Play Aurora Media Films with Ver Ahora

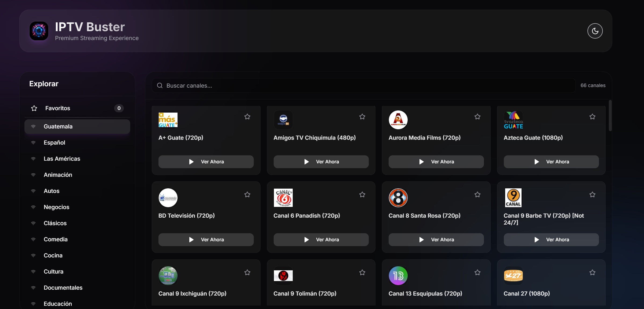(436, 162)
